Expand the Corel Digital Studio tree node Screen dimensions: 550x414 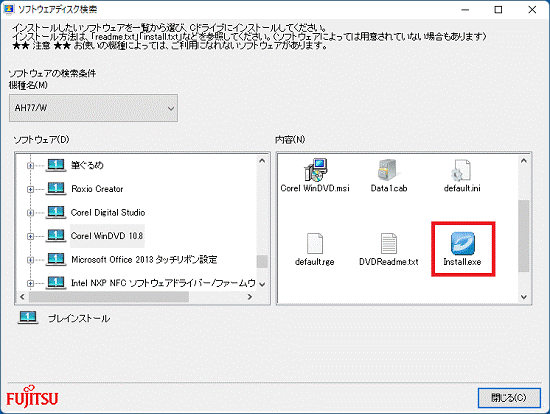31,213
